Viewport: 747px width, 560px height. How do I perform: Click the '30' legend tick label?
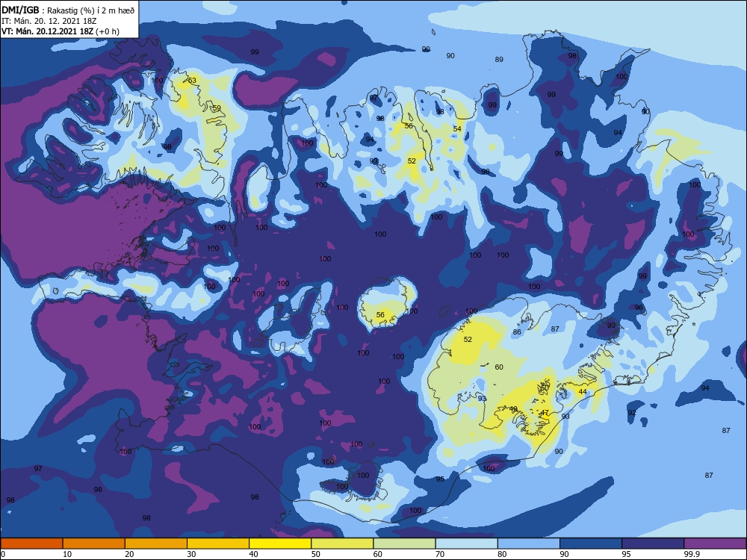pyautogui.click(x=191, y=554)
